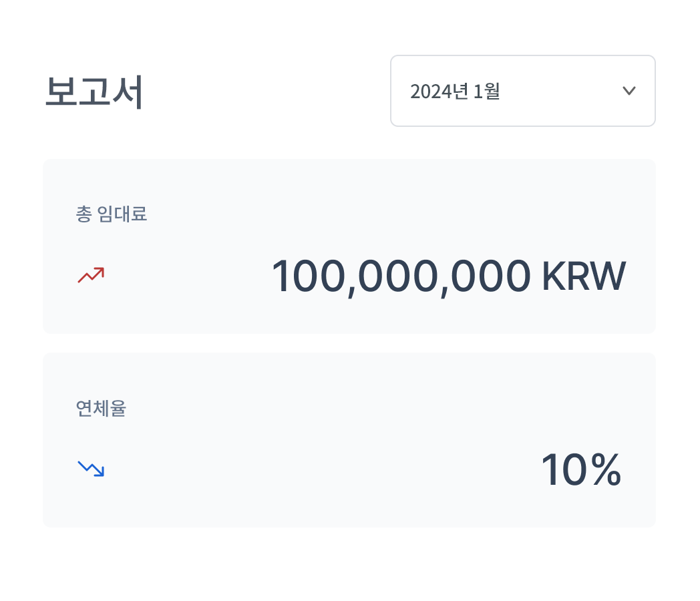Select the 2024년 1월 text in the combo box

pyautogui.click(x=455, y=91)
